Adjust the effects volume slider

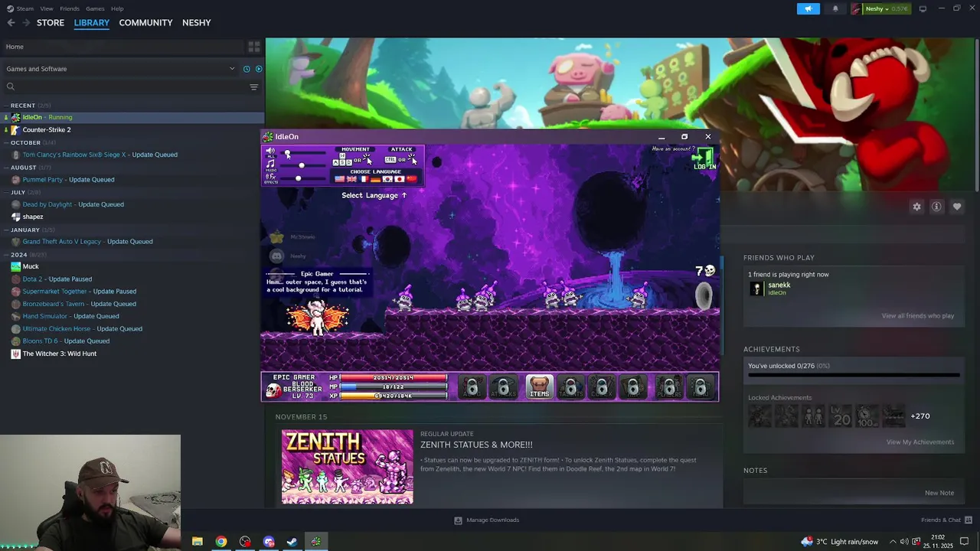point(303,178)
